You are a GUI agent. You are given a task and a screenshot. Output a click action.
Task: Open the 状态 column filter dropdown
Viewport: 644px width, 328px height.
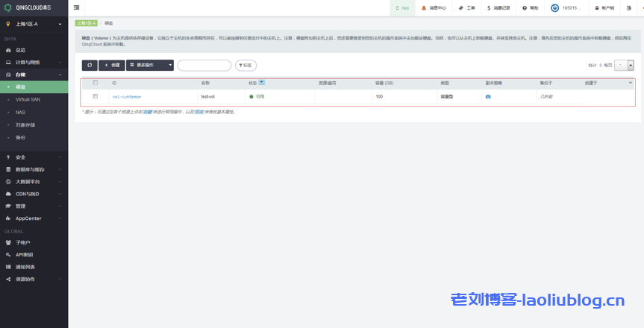[262, 83]
